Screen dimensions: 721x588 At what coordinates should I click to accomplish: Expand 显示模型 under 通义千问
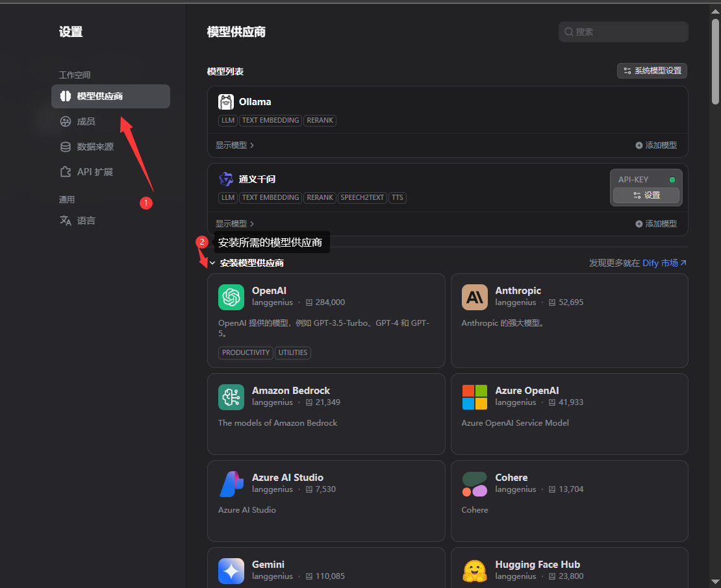[234, 223]
